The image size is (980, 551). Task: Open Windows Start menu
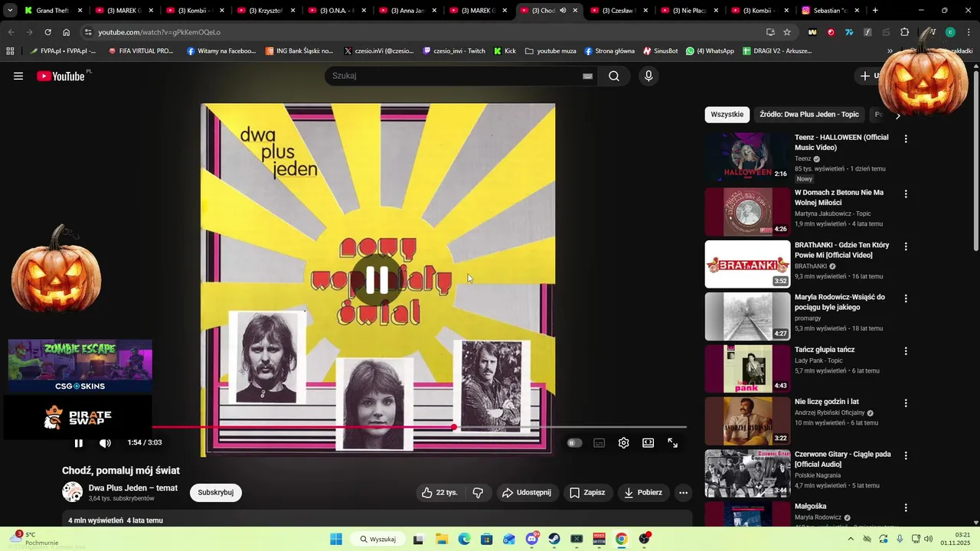(336, 539)
